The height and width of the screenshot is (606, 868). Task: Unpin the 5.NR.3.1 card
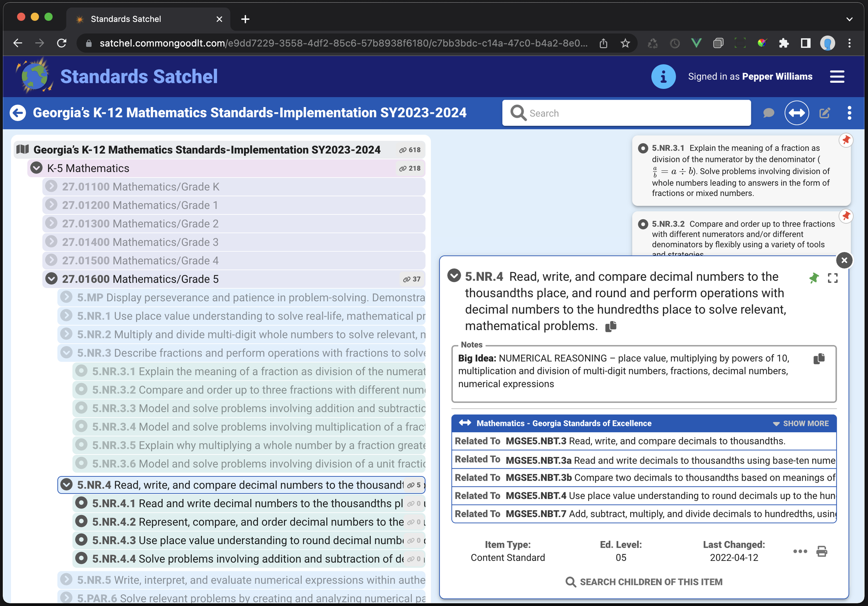point(846,140)
